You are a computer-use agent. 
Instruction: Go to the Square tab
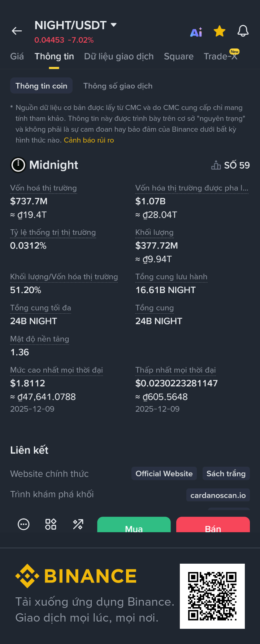click(178, 56)
